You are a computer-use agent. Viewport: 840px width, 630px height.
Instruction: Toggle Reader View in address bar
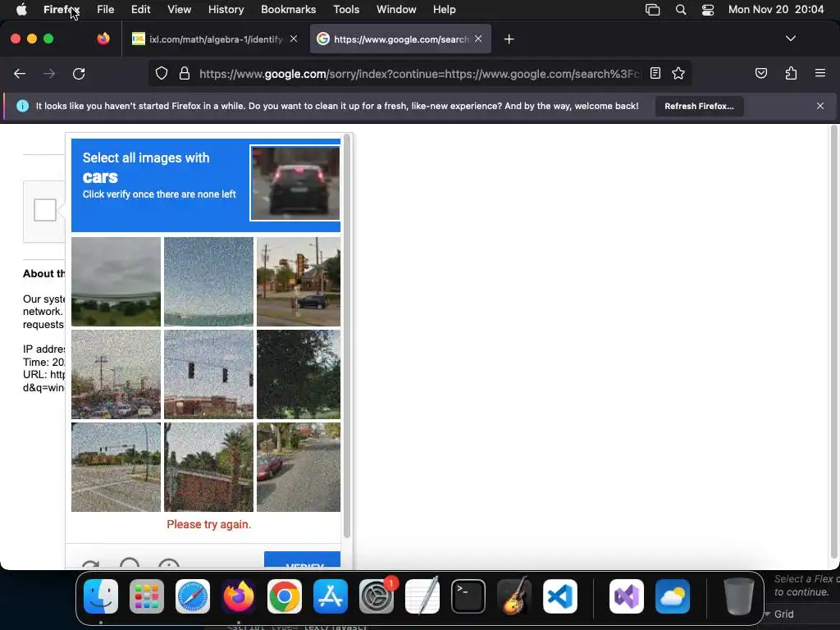pos(655,73)
